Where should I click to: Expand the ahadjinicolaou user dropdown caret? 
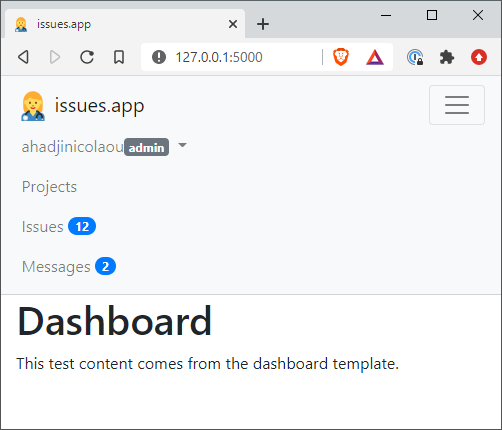[x=182, y=145]
